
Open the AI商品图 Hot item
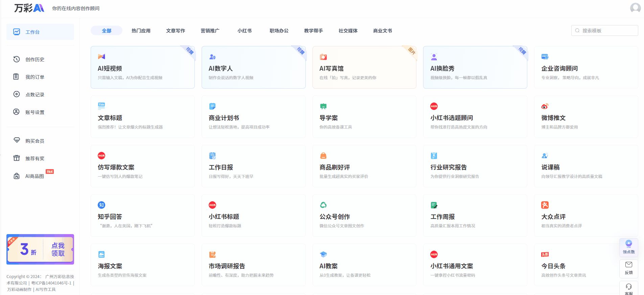click(x=34, y=176)
